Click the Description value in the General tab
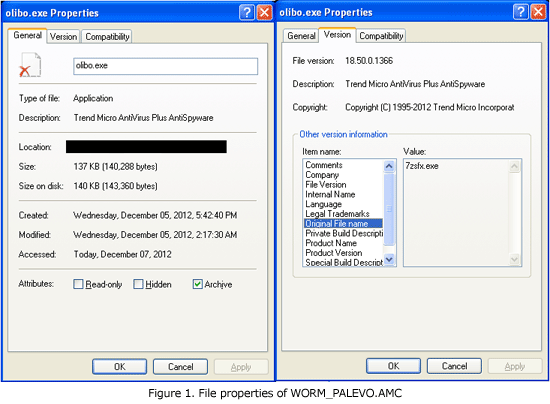The width and height of the screenshot is (550, 404). click(143, 118)
